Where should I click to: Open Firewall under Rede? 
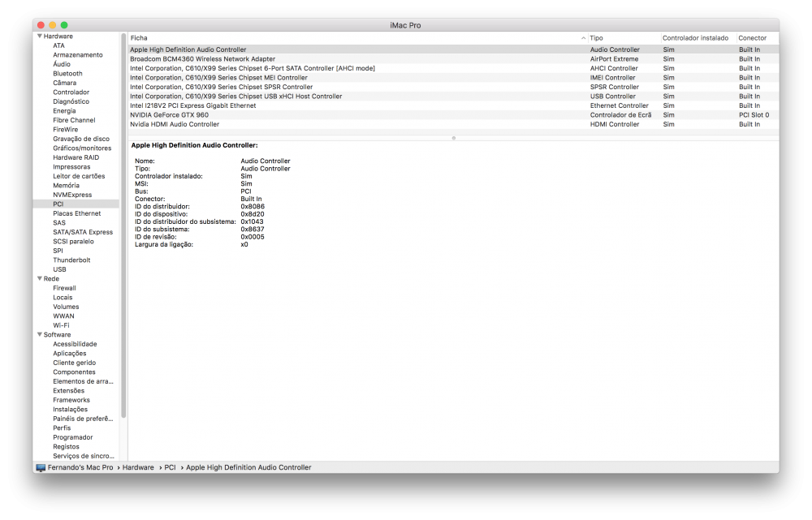point(64,288)
